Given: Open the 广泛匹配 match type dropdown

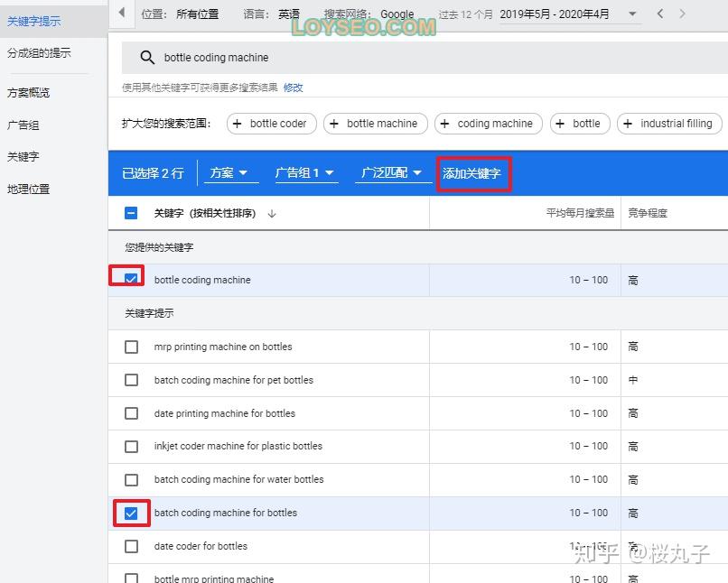Looking at the screenshot, I should click(x=391, y=173).
